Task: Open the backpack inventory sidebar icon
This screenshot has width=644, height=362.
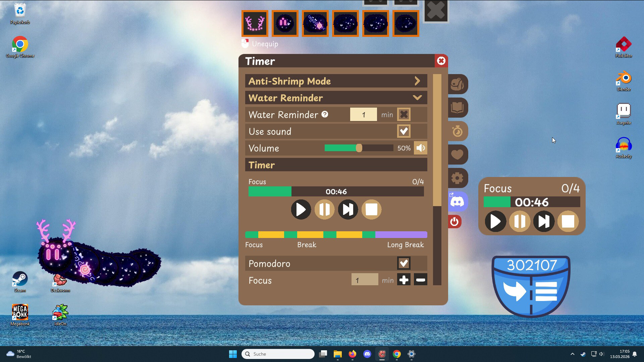Action: pyautogui.click(x=458, y=84)
